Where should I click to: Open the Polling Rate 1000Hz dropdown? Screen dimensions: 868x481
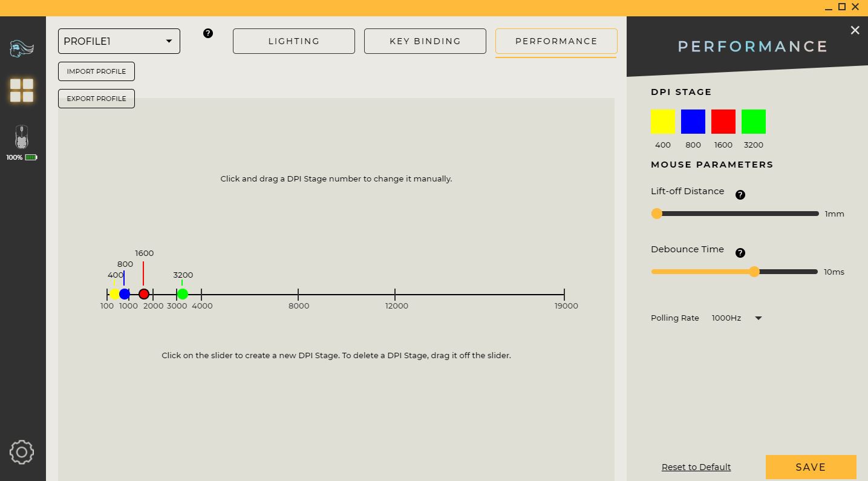[x=737, y=318]
